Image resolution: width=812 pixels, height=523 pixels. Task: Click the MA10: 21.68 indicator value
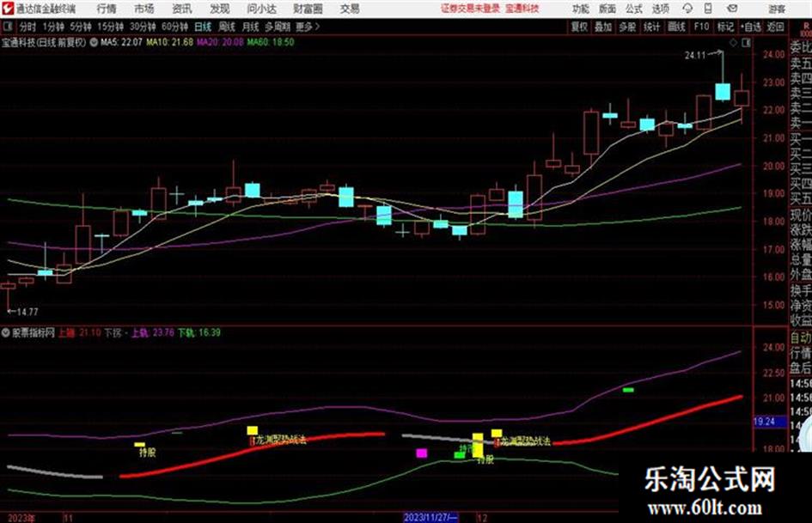[170, 42]
